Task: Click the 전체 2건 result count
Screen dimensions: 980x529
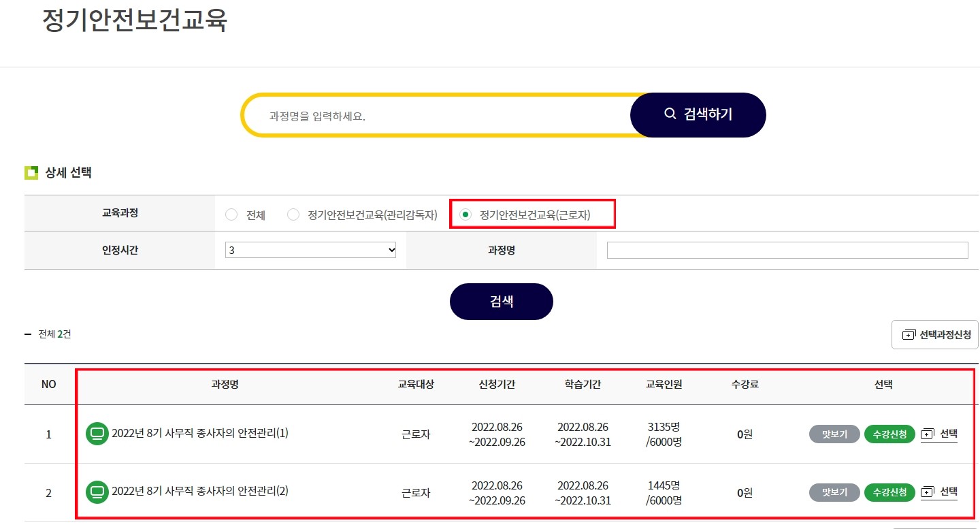Action: (54, 334)
